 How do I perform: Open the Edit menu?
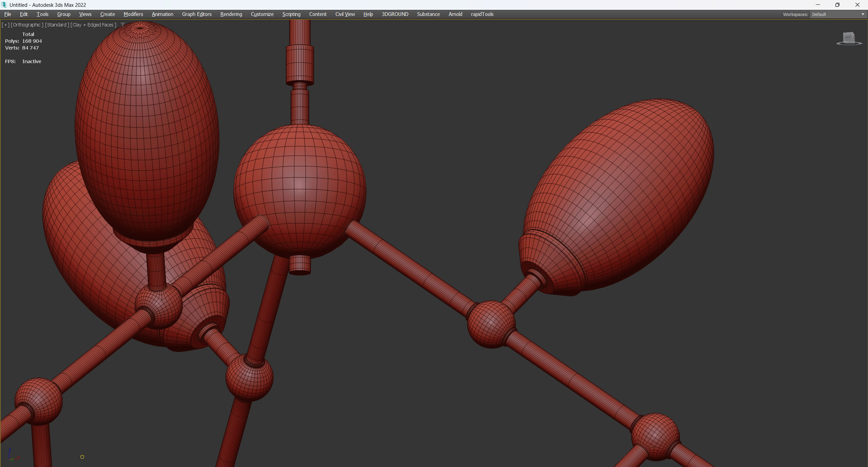pyautogui.click(x=24, y=14)
